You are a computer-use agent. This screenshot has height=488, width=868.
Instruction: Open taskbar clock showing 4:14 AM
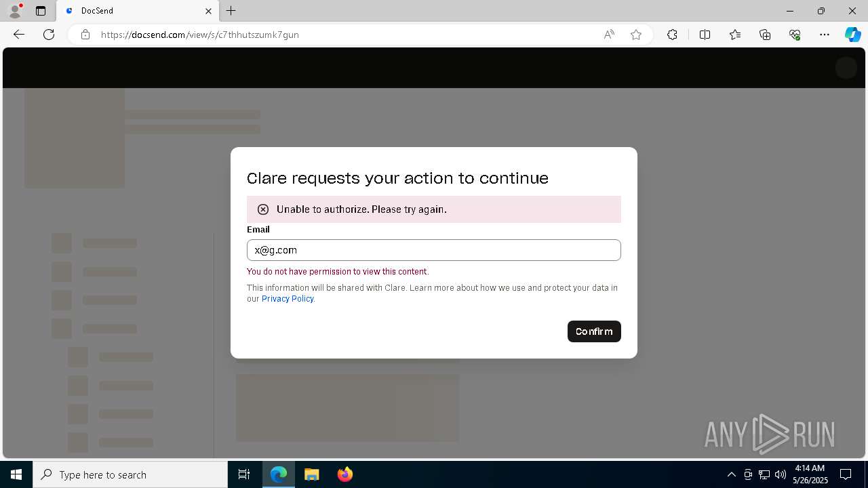pyautogui.click(x=810, y=474)
